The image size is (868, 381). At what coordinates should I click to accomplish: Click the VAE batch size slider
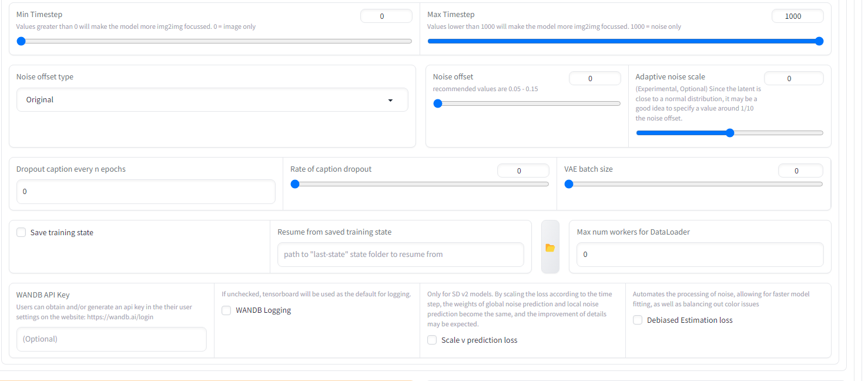(x=695, y=184)
